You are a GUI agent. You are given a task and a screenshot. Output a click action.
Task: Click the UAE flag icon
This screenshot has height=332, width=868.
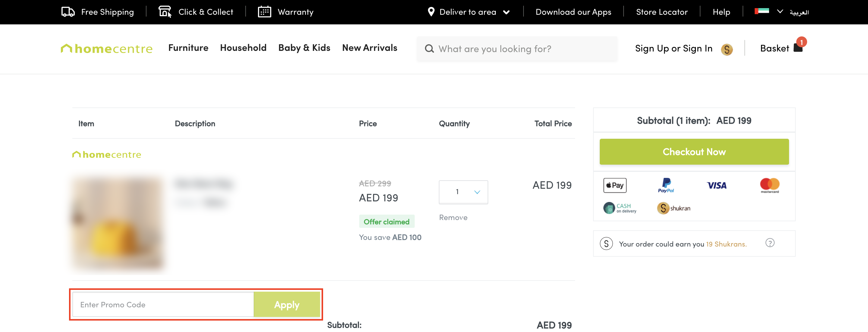[x=762, y=11]
